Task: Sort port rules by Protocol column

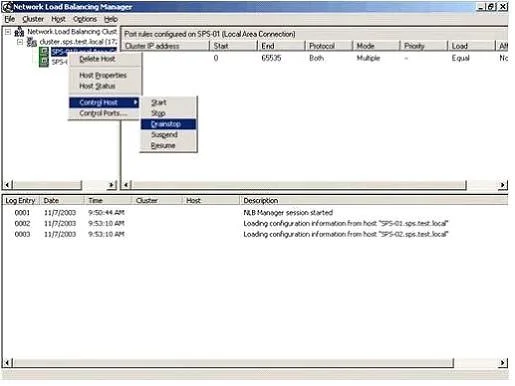Action: tap(329, 46)
